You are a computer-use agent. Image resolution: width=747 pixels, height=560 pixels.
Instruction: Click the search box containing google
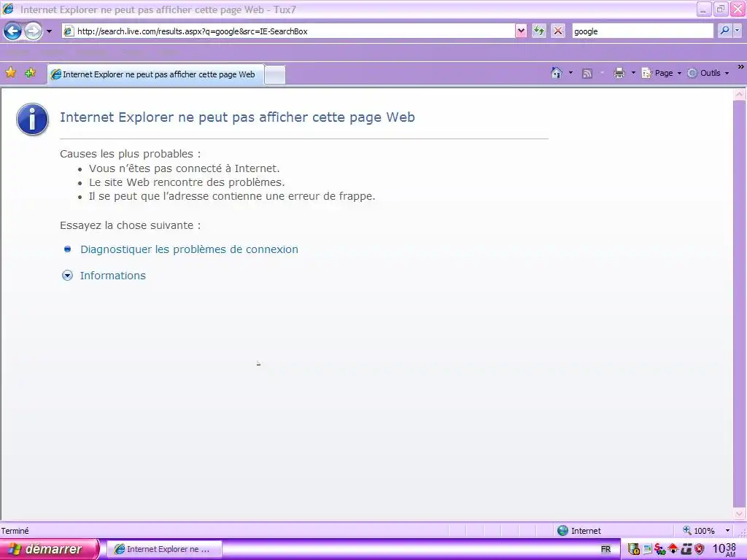click(x=642, y=31)
